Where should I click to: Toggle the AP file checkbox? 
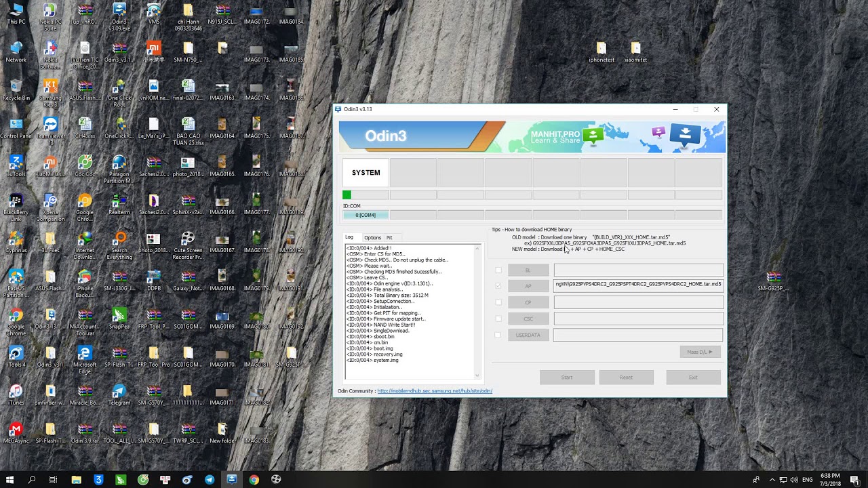tap(498, 286)
